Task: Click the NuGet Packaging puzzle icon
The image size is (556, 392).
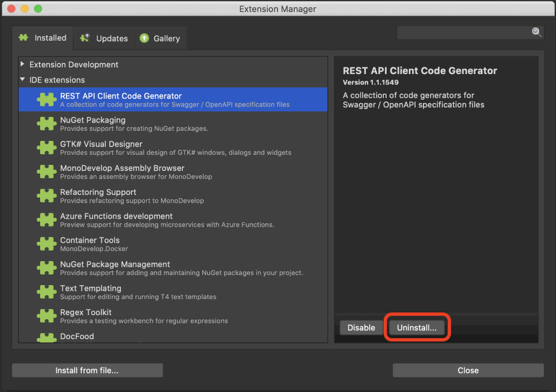Action: click(x=46, y=124)
